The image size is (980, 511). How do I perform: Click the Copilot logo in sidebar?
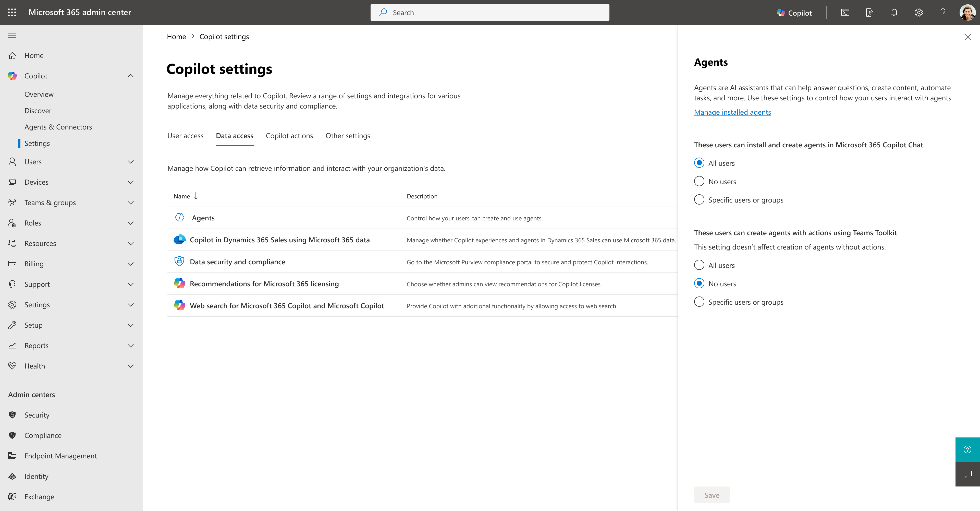[x=12, y=76]
